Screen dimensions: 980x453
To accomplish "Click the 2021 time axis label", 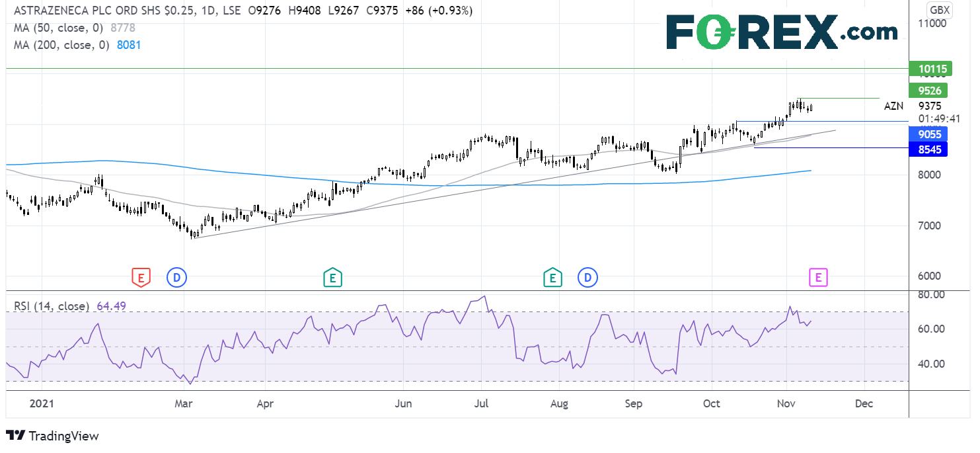I will tap(41, 403).
